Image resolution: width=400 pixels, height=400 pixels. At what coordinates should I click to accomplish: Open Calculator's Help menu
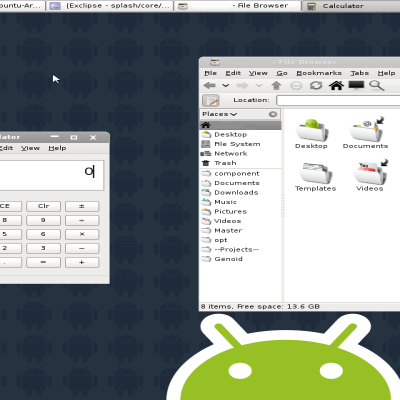click(x=57, y=148)
